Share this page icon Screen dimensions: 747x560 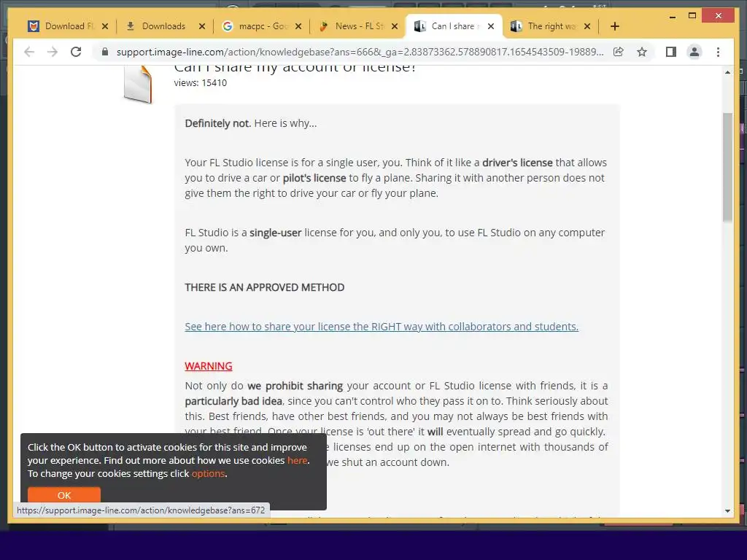coord(619,52)
